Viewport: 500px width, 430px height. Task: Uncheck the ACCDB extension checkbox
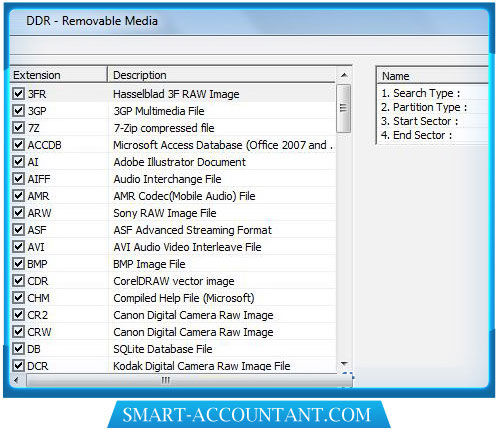pos(18,145)
